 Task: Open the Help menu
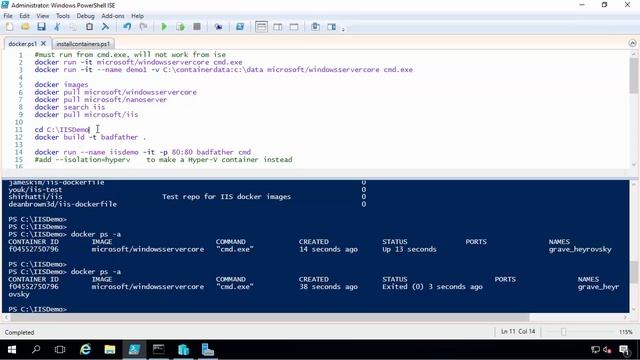pos(137,16)
